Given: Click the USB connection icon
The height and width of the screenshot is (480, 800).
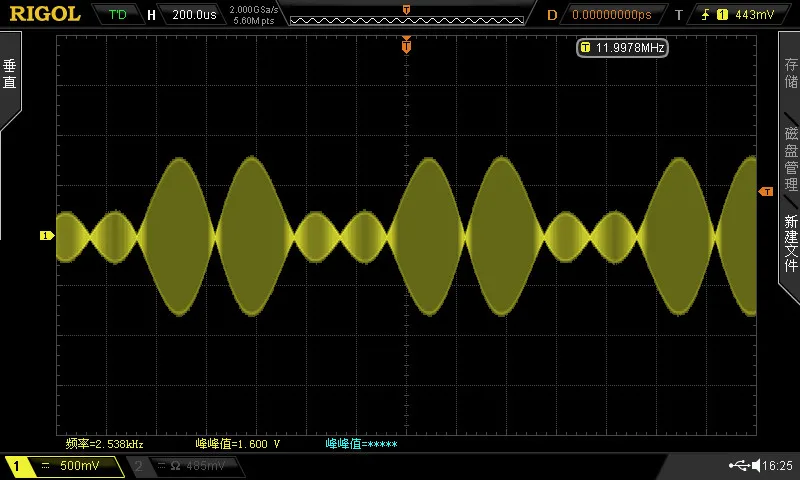Looking at the screenshot, I should 739,465.
